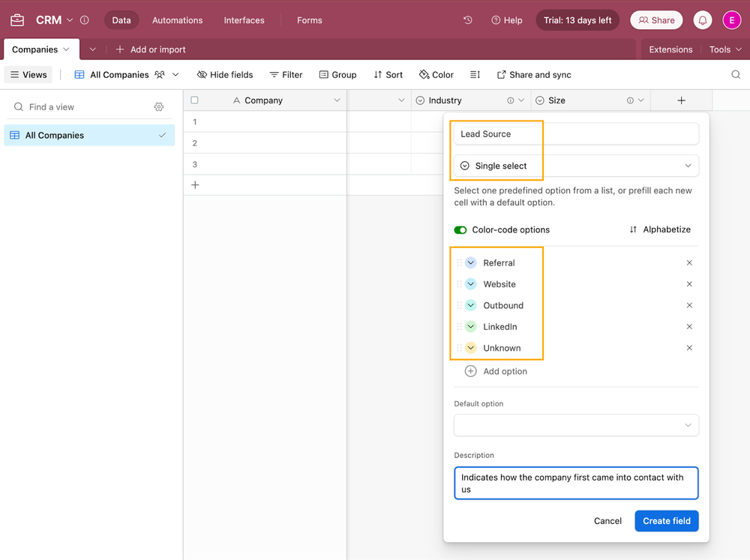This screenshot has height=560, width=750.
Task: Select all rows with the header checkbox
Action: 193,100
